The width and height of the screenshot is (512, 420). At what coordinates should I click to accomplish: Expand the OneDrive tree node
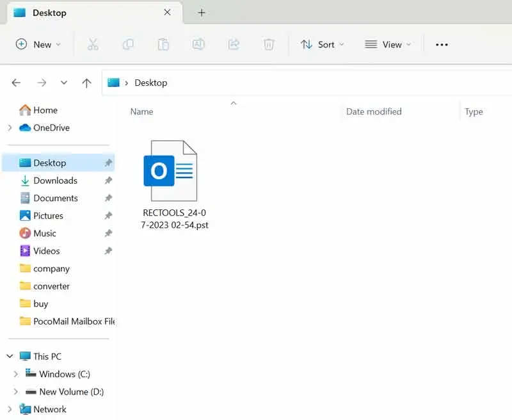click(10, 128)
